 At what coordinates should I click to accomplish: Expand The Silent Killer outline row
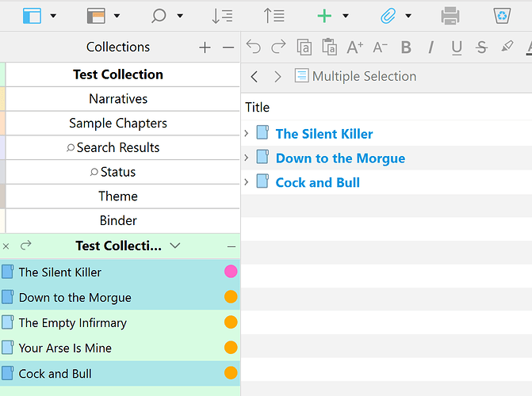[x=247, y=133]
